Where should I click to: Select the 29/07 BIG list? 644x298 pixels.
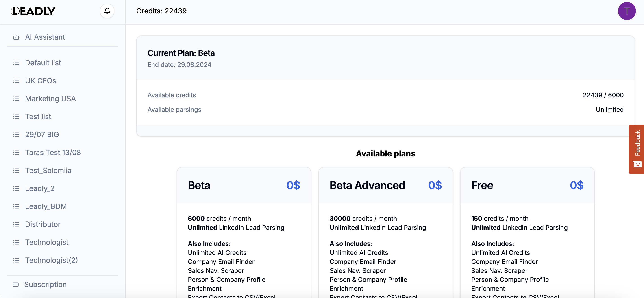[42, 135]
